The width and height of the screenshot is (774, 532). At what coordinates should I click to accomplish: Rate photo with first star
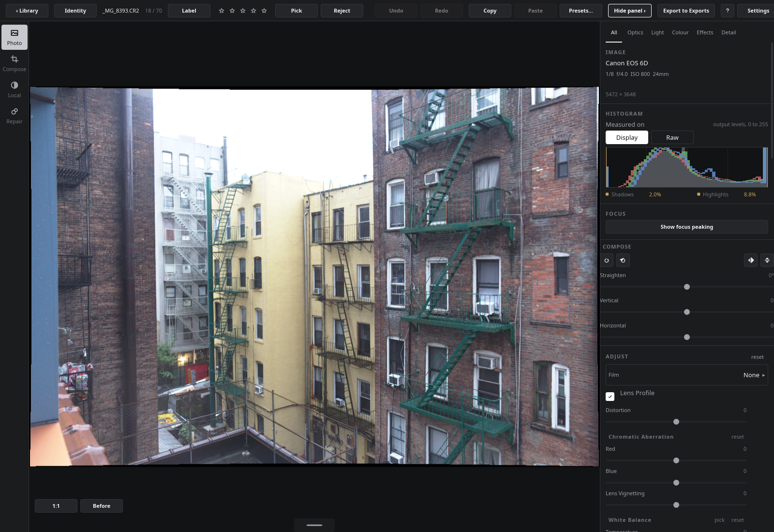222,11
